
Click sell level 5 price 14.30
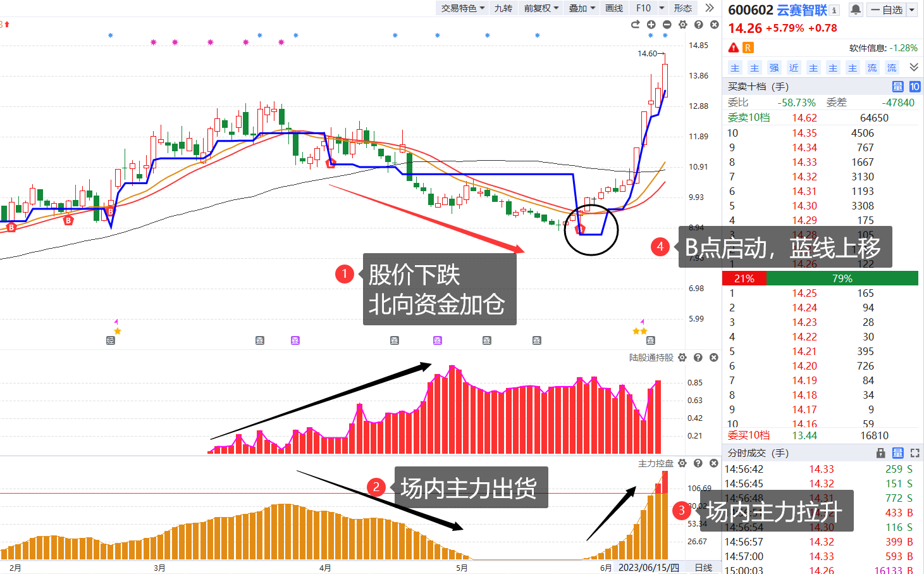(804, 206)
